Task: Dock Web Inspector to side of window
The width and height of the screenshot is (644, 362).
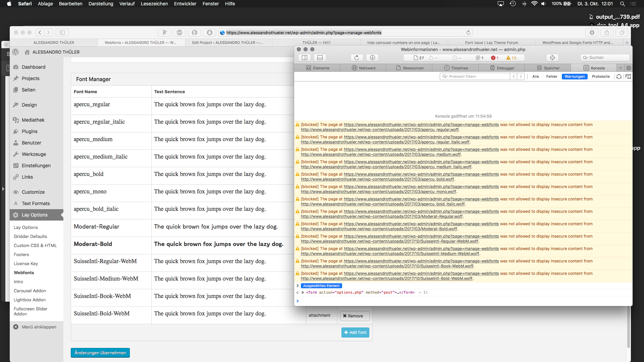Action: click(305, 58)
